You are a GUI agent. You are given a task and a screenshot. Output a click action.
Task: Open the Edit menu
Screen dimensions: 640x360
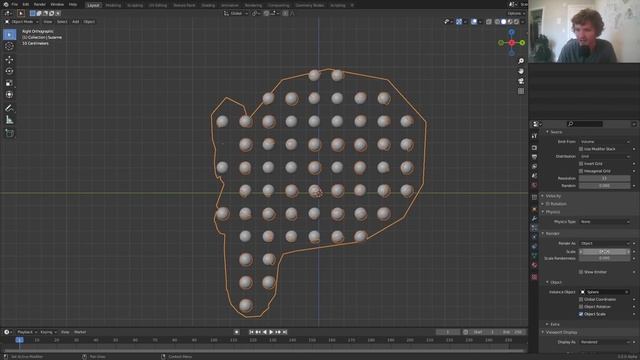[26, 4]
